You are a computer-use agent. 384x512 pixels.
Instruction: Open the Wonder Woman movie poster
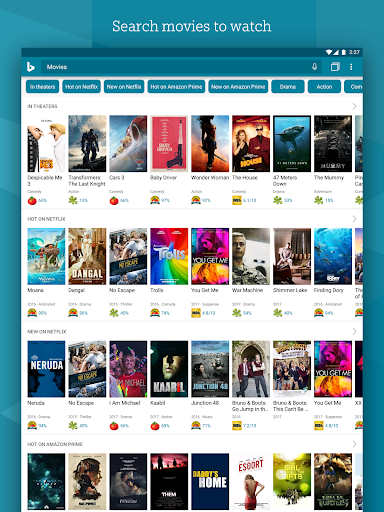click(x=210, y=144)
